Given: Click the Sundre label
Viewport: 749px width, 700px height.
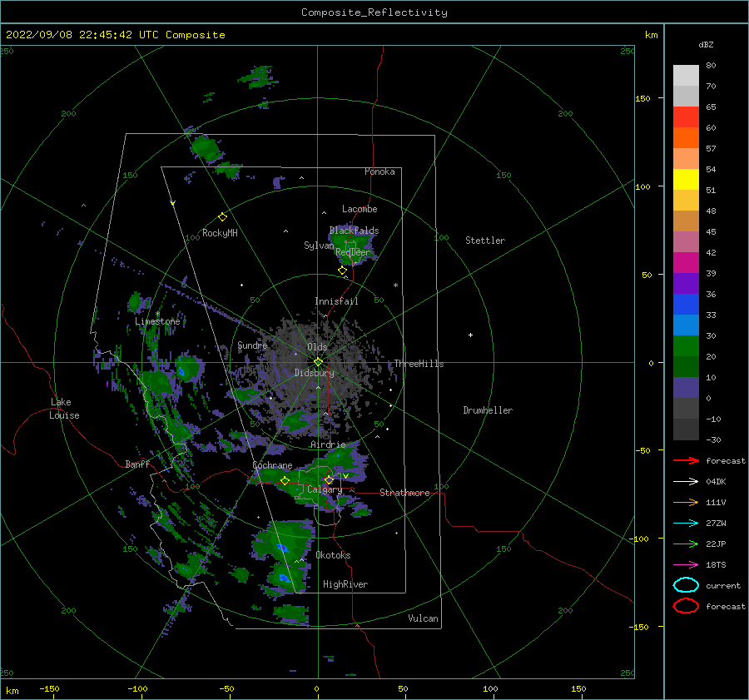Looking at the screenshot, I should coord(252,345).
